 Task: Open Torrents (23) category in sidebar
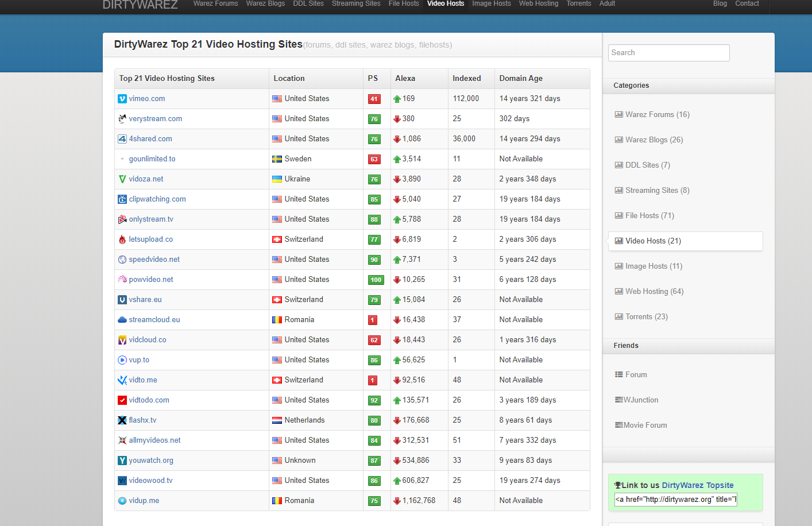pos(646,317)
